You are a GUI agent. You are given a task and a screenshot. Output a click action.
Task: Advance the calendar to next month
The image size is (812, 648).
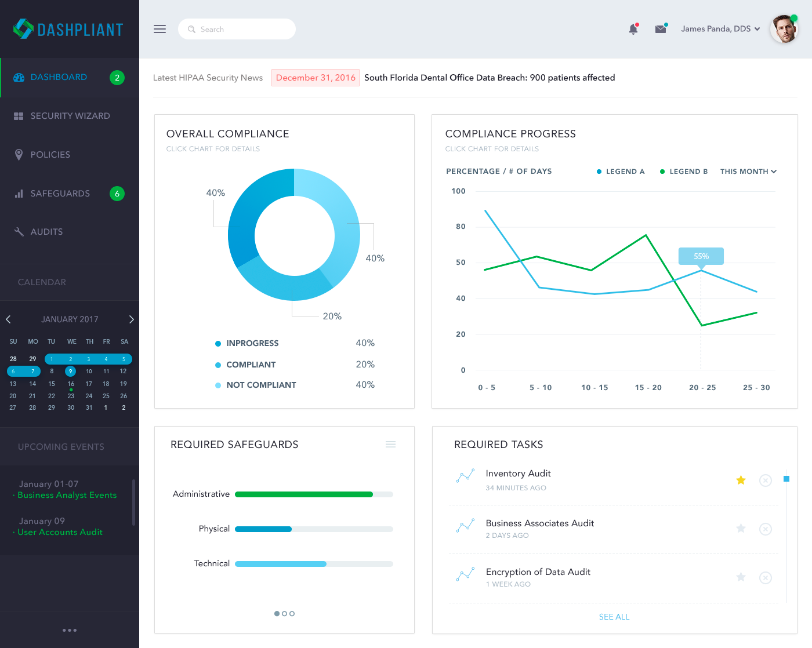(x=131, y=319)
